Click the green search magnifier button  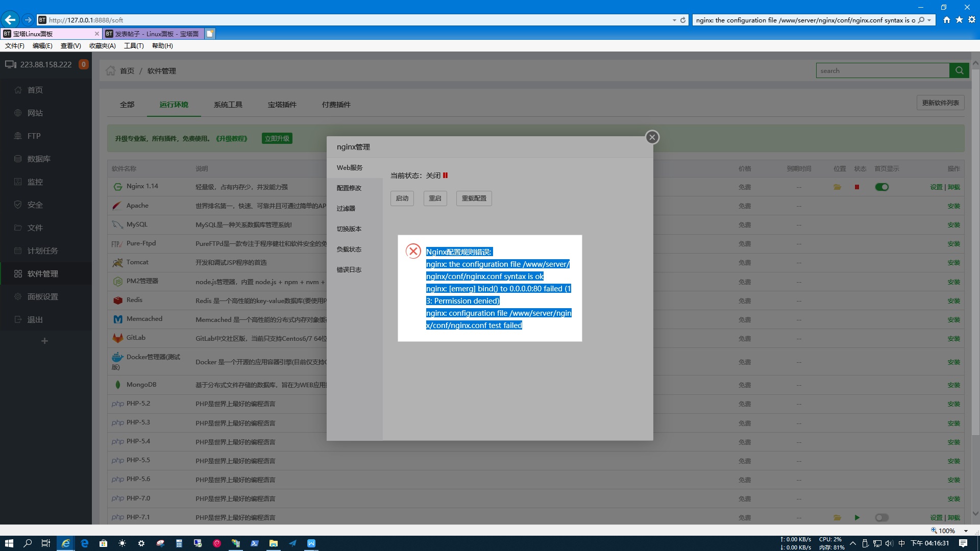click(x=959, y=70)
